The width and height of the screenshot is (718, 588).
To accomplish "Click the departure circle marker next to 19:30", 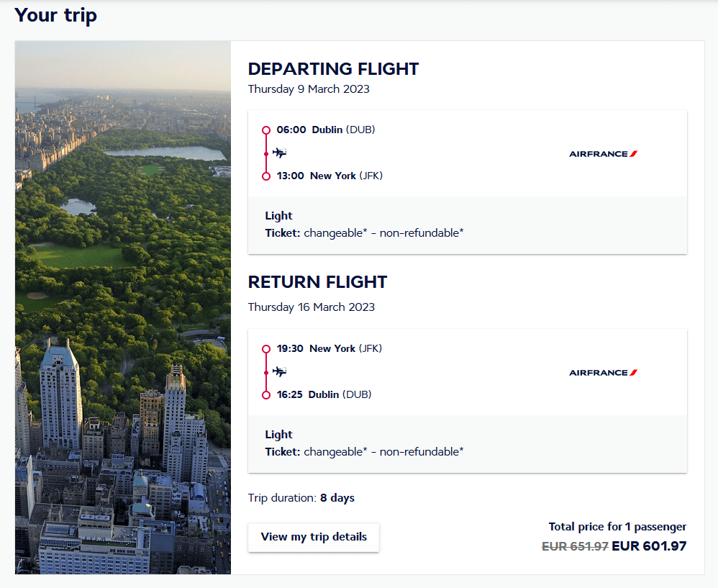I will 267,348.
